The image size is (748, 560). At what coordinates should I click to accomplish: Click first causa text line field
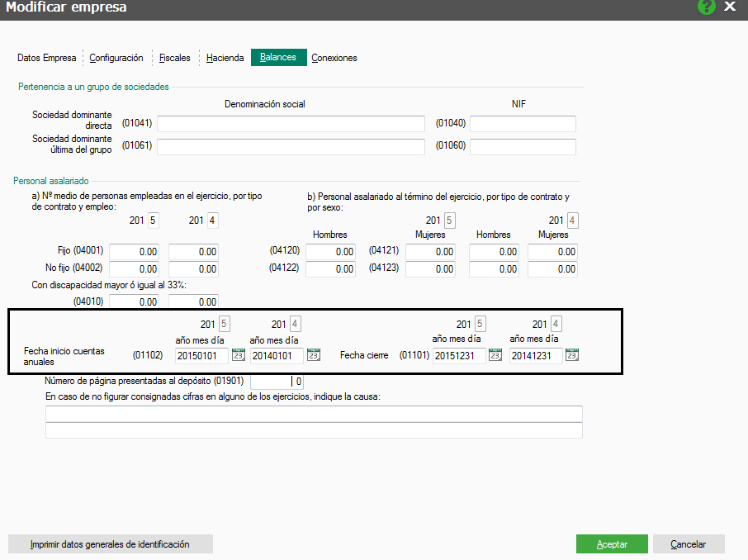[x=314, y=414]
